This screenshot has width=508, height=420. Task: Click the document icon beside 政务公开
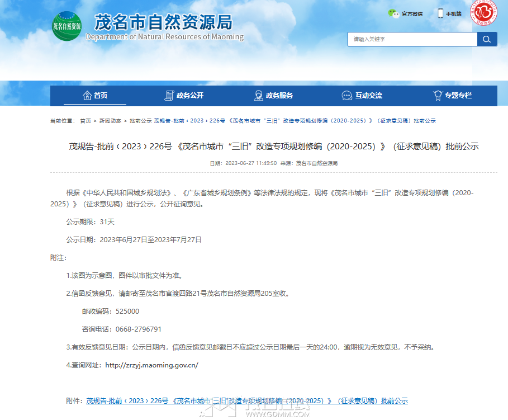pos(169,95)
